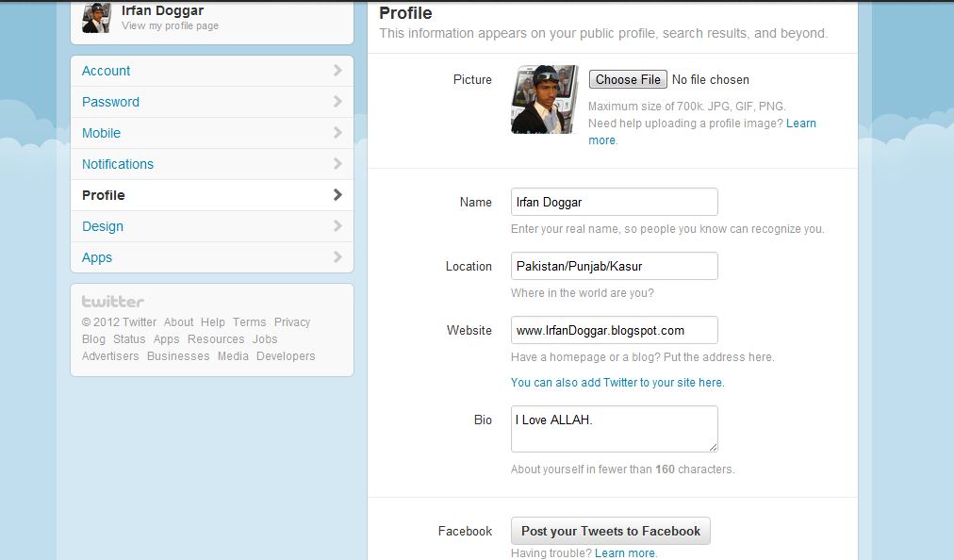Click the Twitter logo in the footer
Viewport: 954px width, 560px height.
tap(112, 302)
